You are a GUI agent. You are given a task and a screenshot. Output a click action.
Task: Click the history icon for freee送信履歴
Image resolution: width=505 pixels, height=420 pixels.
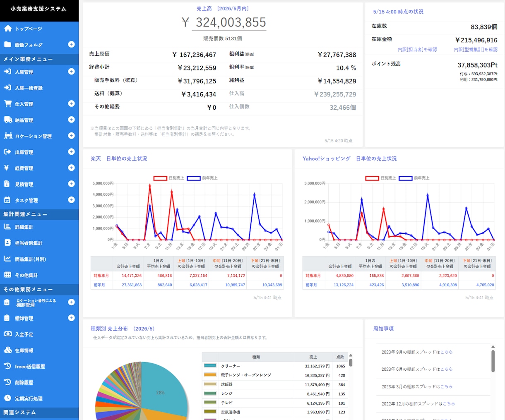pyautogui.click(x=7, y=366)
